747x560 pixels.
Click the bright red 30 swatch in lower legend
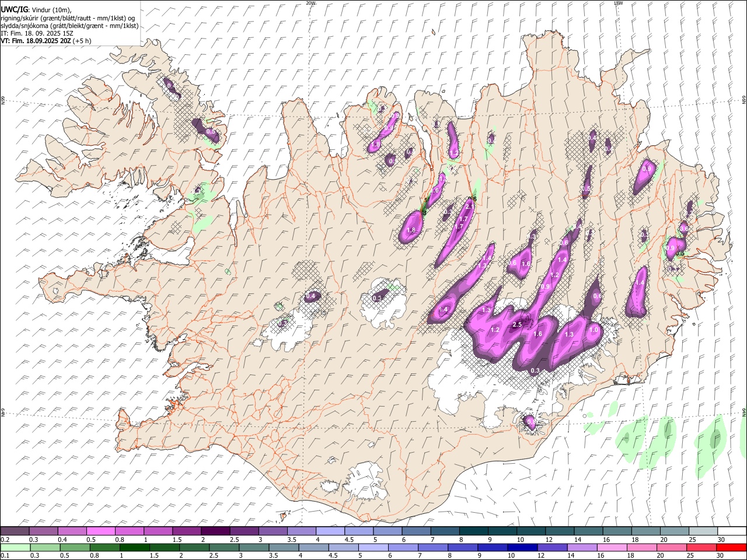click(x=731, y=547)
